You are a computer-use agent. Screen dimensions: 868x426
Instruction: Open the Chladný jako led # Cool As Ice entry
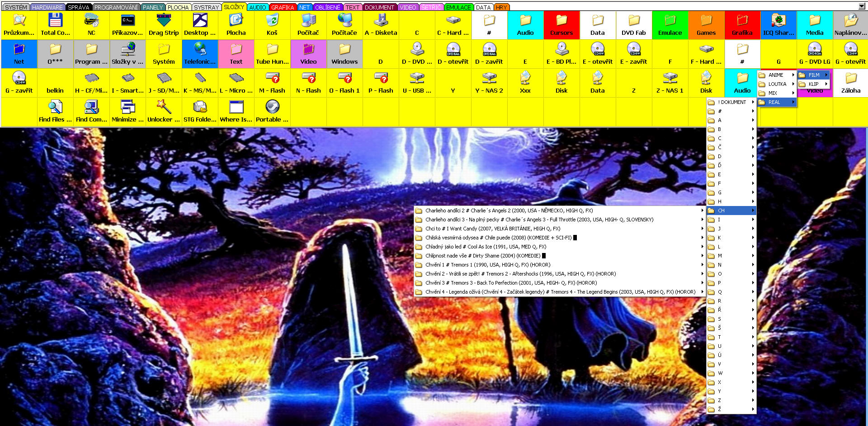point(560,247)
